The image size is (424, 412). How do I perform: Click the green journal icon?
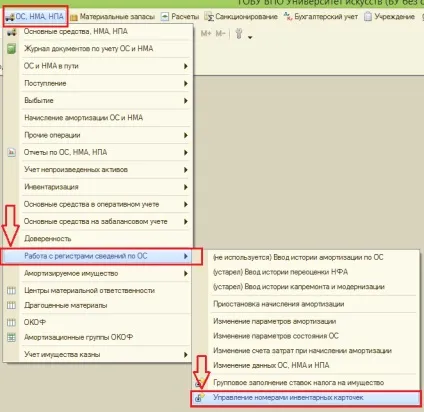point(12,49)
